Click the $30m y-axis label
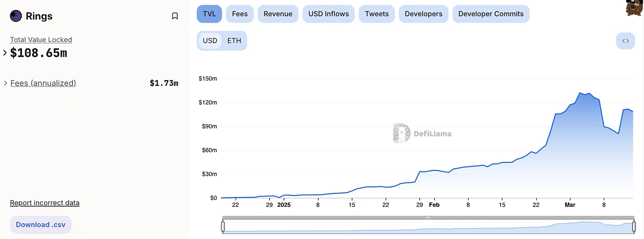The height and width of the screenshot is (239, 644). [x=209, y=174]
